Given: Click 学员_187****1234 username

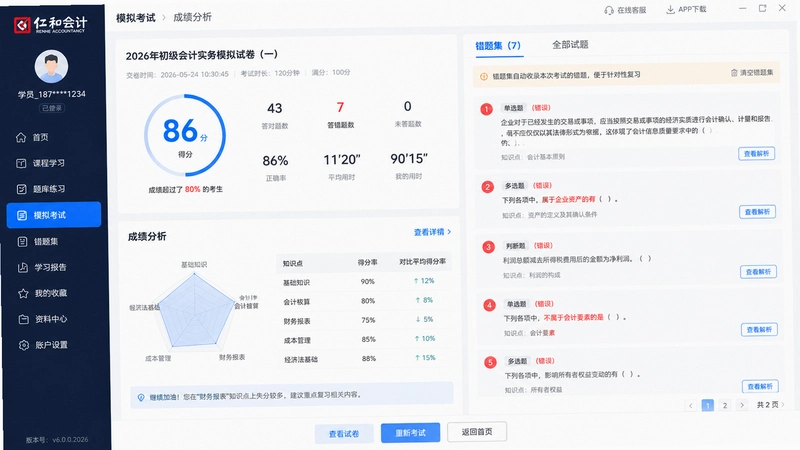Looking at the screenshot, I should tap(52, 94).
